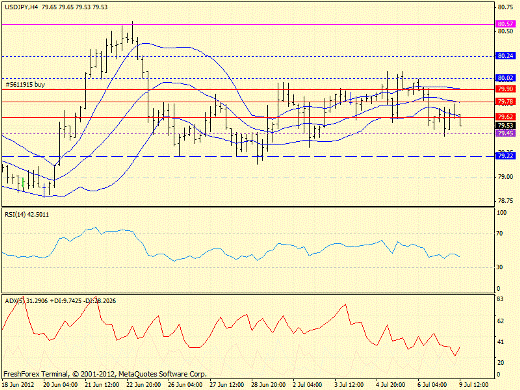
Task: Click the 22 Jun 20:00 time label
Action: 144,384
